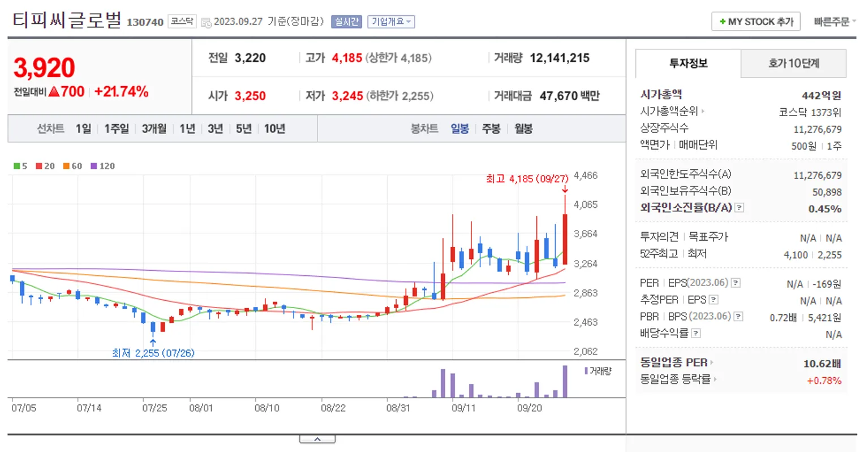
Task: Select 1일 line chart period
Action: click(x=83, y=129)
